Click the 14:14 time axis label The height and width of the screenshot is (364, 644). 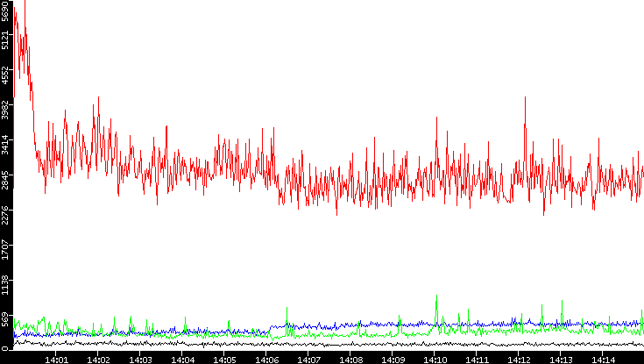pos(603,360)
